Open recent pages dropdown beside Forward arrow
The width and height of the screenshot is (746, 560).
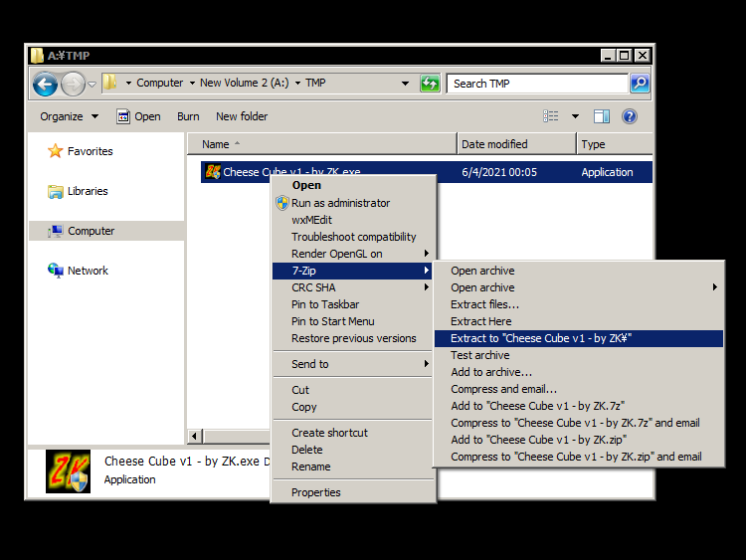pyautogui.click(x=93, y=85)
